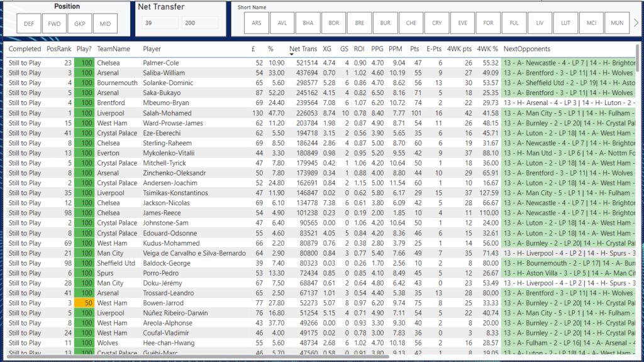Image resolution: width=644 pixels, height=362 pixels.
Task: Sort by PPM column header
Action: coord(395,48)
